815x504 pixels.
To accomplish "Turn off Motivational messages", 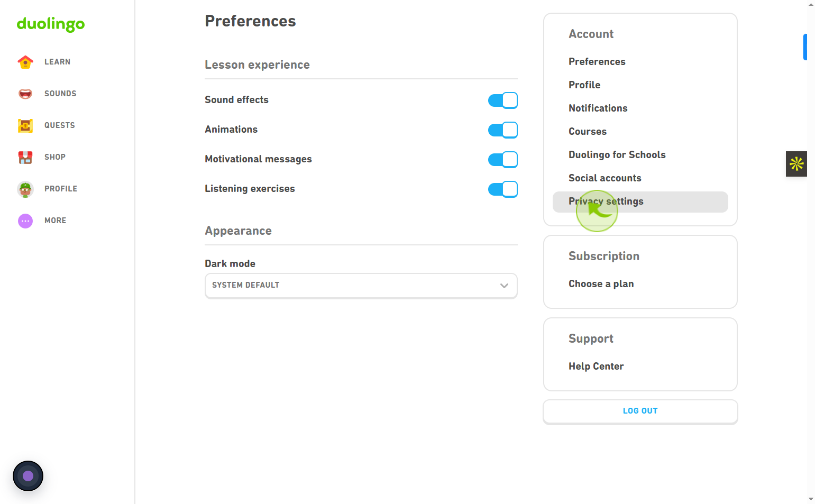I will point(503,159).
